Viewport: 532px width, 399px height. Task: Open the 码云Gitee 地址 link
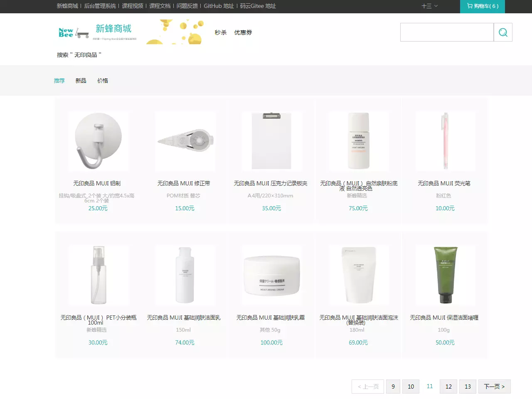[259, 7]
